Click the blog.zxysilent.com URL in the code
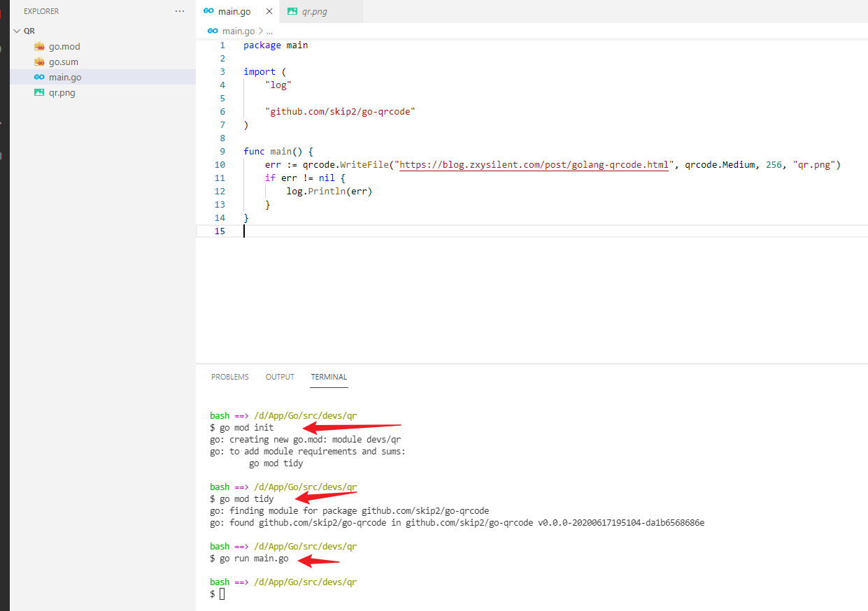Screen dimensions: 868x611 click(533, 165)
